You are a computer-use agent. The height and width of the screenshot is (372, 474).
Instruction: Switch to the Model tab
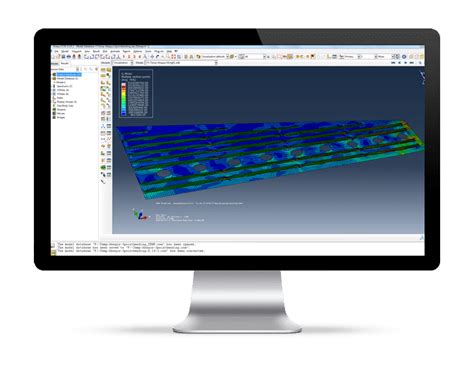(x=54, y=63)
